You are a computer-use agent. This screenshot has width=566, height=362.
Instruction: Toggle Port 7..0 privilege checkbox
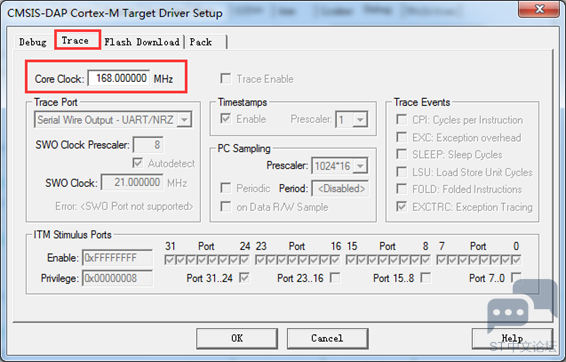point(517,278)
